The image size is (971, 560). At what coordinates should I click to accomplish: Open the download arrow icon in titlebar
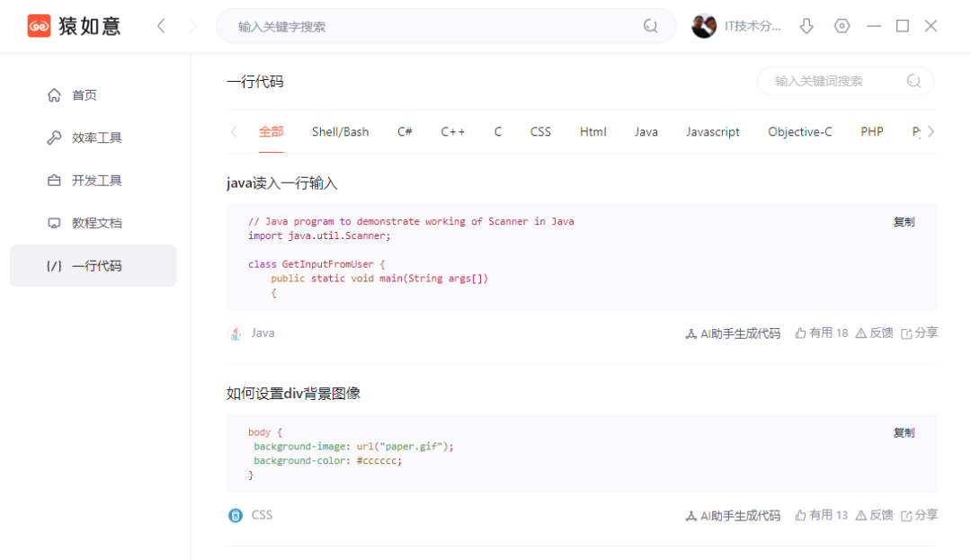[x=806, y=25]
